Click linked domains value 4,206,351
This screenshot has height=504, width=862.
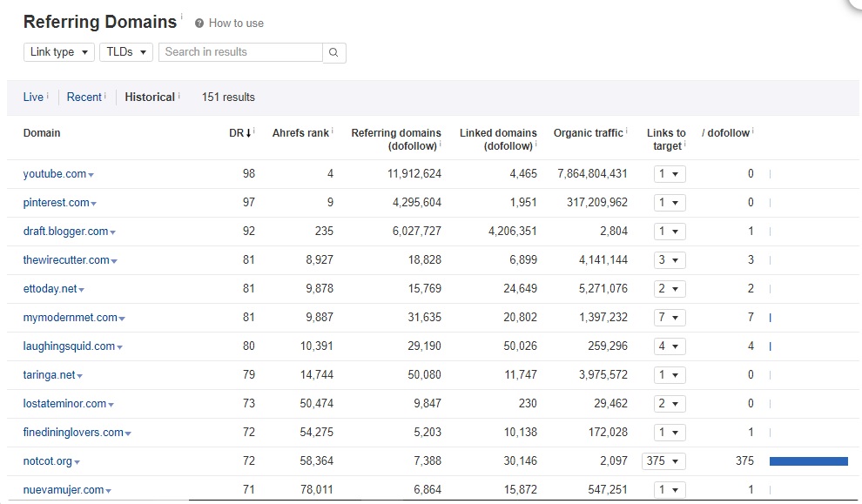512,232
